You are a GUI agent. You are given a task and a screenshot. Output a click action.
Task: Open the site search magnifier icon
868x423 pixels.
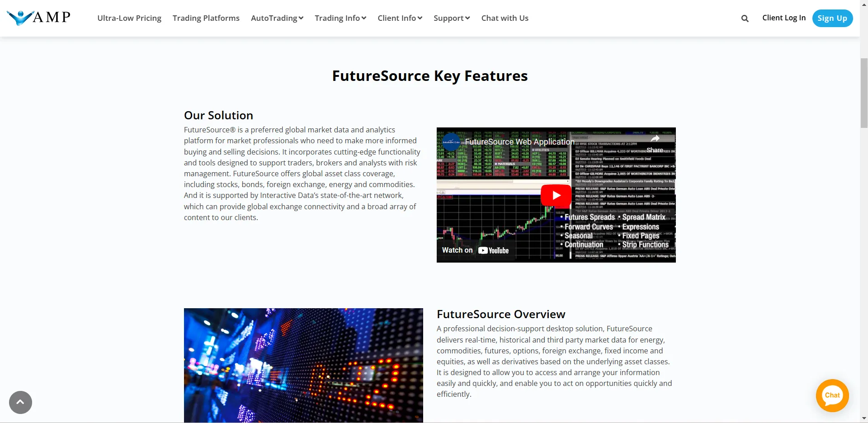point(745,19)
